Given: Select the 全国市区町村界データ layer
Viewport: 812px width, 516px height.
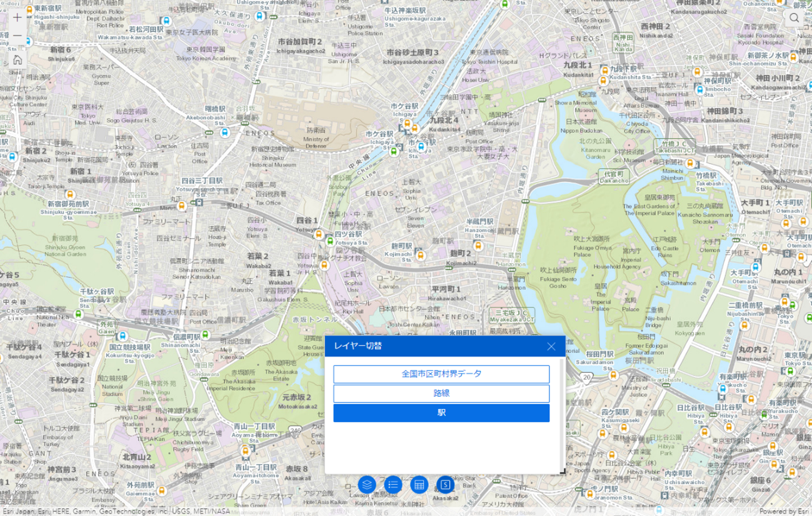Looking at the screenshot, I should click(x=441, y=374).
